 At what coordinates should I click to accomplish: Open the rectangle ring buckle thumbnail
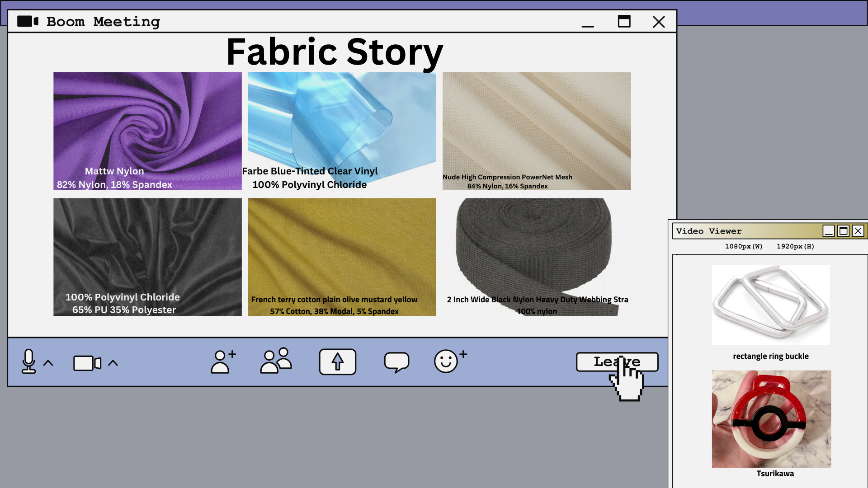point(770,305)
